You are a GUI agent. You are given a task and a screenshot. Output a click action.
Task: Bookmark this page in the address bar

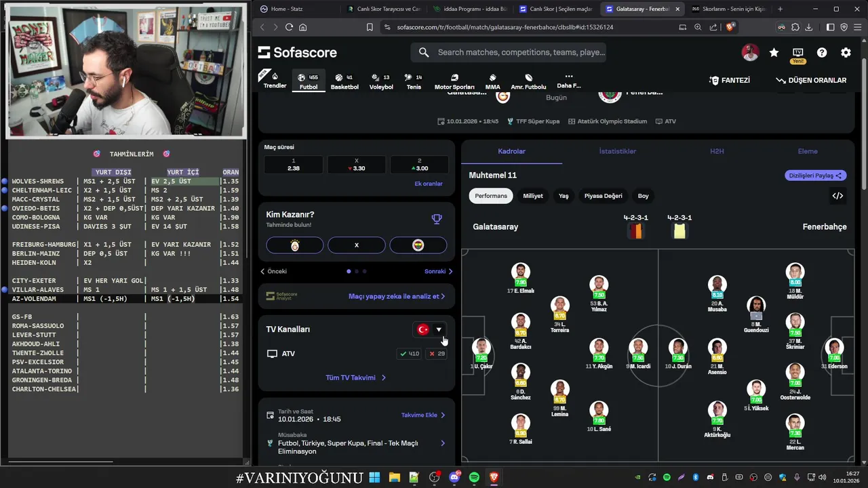(x=370, y=27)
